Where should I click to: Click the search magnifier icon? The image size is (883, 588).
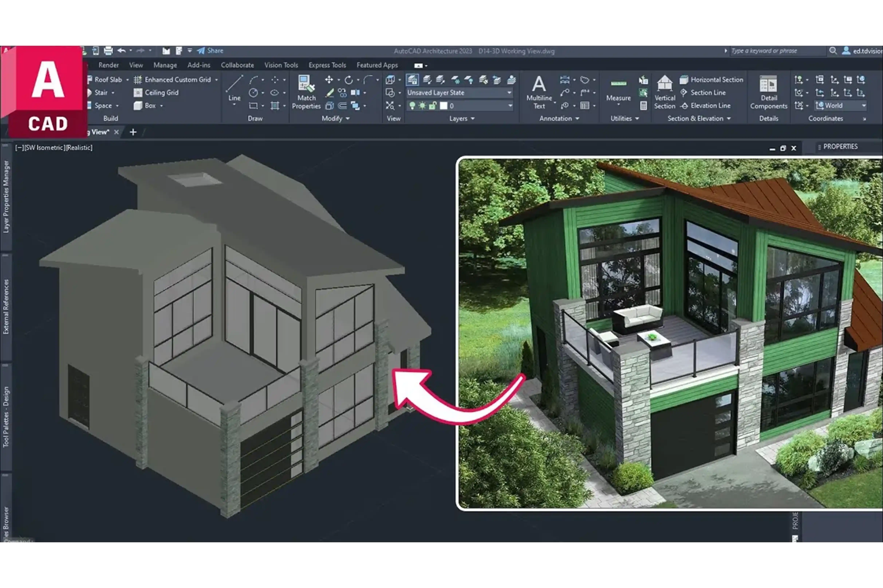coord(833,51)
